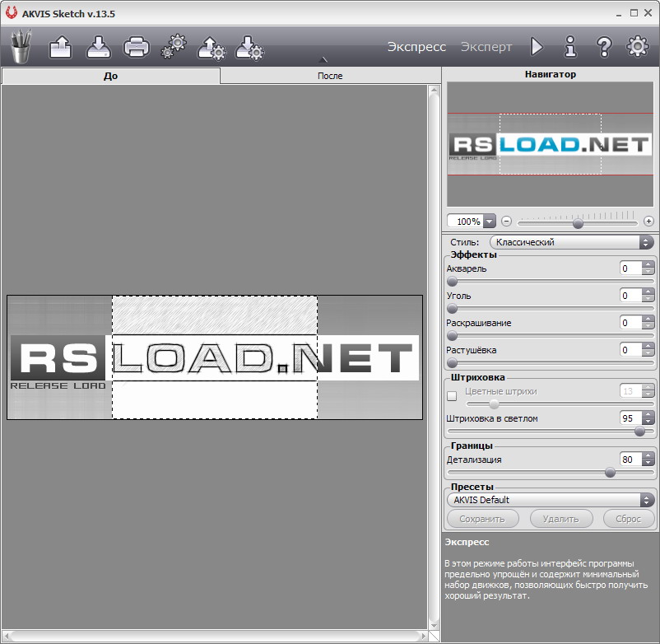Click Штриховка в светлом field 95
This screenshot has width=660, height=644.
pyautogui.click(x=630, y=418)
